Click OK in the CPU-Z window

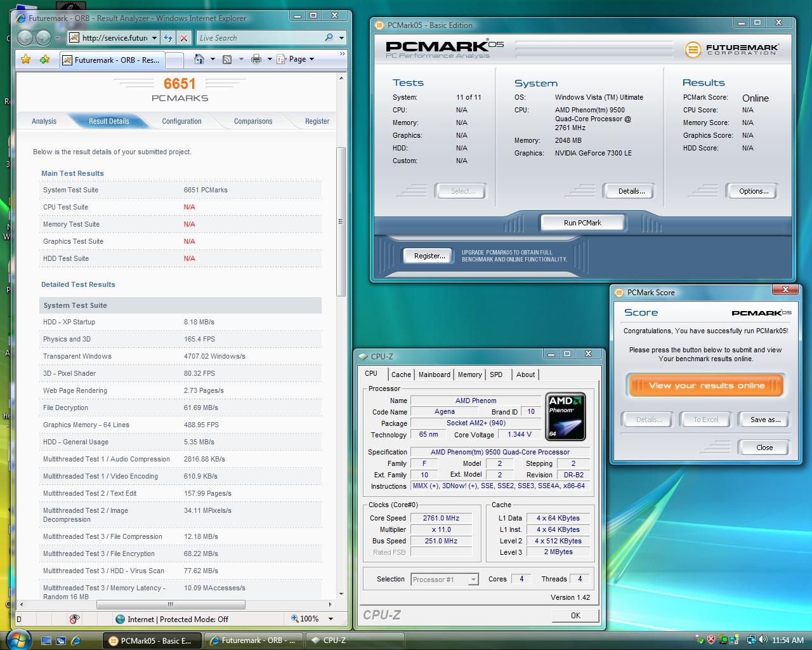tap(575, 615)
